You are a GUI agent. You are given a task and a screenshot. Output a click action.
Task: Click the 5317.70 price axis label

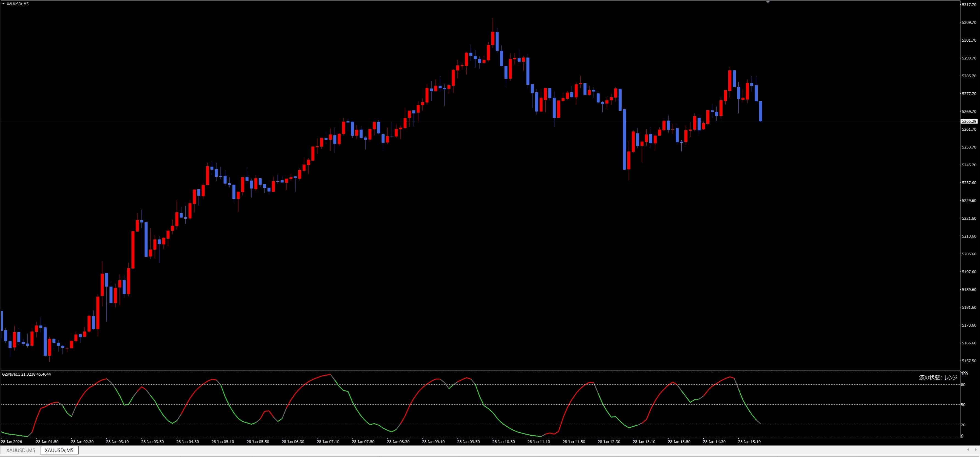pos(969,5)
